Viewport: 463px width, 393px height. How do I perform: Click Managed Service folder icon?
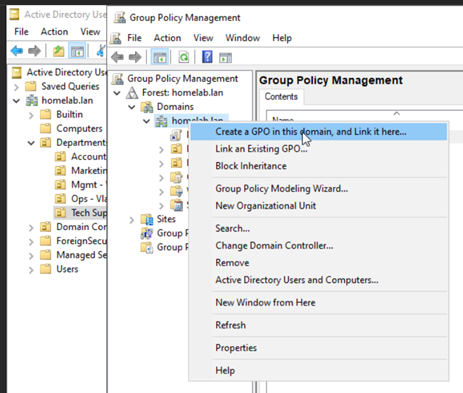46,255
